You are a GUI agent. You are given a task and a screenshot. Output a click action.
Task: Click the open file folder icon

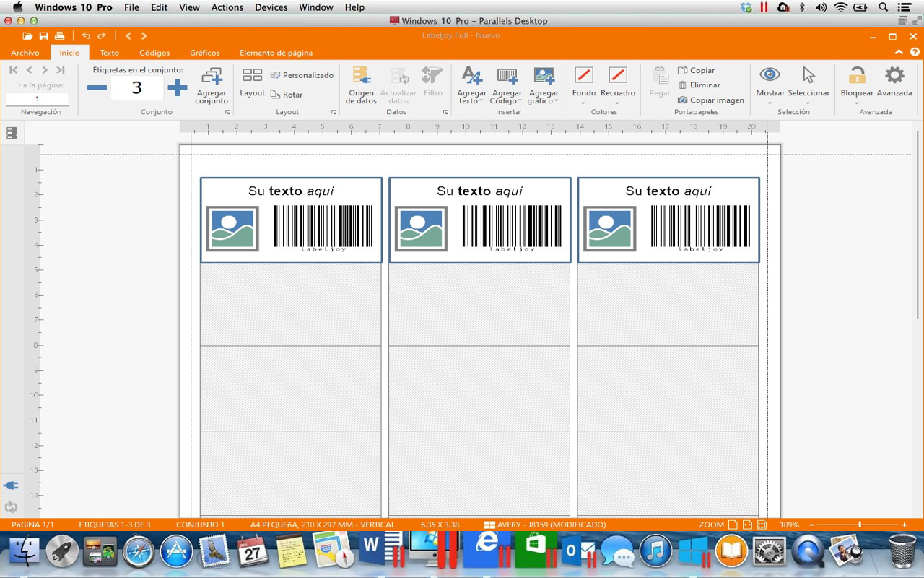tap(27, 36)
